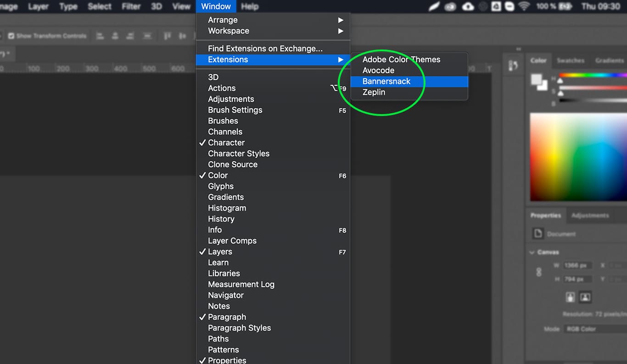Click the H hue slider
Screen dimensions: 627x364
point(593,75)
